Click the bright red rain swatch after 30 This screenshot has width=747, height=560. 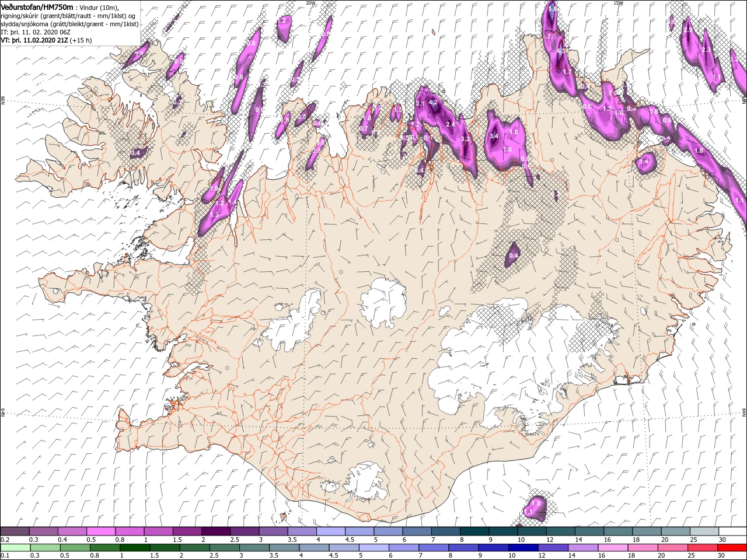tap(732, 548)
